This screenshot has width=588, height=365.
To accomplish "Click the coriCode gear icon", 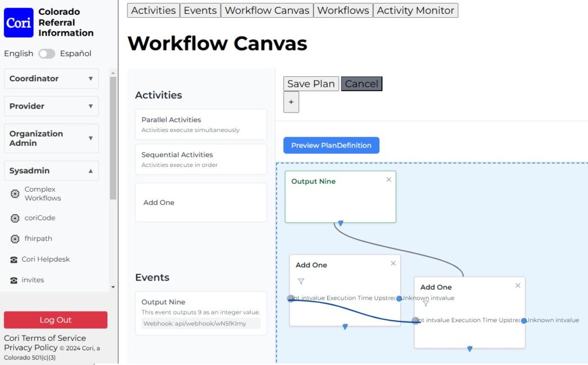I will click(x=15, y=218).
